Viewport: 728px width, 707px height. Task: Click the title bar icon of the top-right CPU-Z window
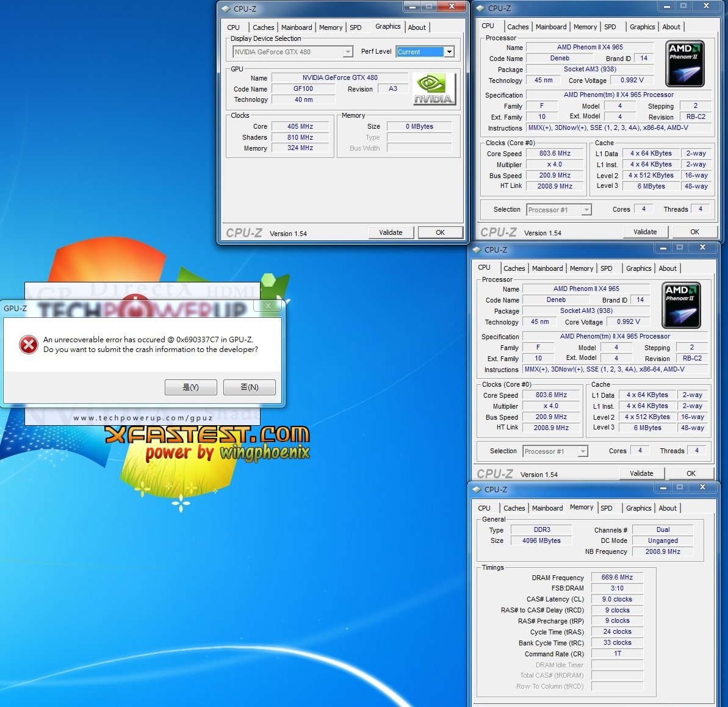click(x=480, y=9)
